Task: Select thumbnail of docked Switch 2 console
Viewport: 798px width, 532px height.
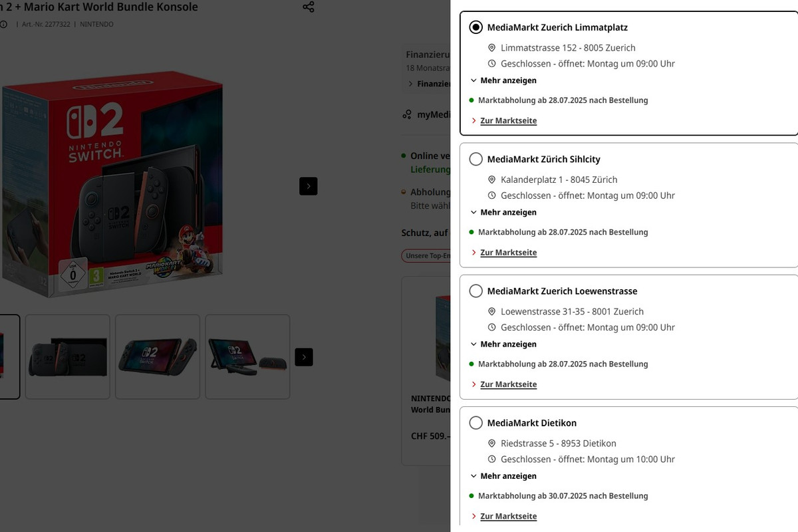Action: click(x=67, y=357)
